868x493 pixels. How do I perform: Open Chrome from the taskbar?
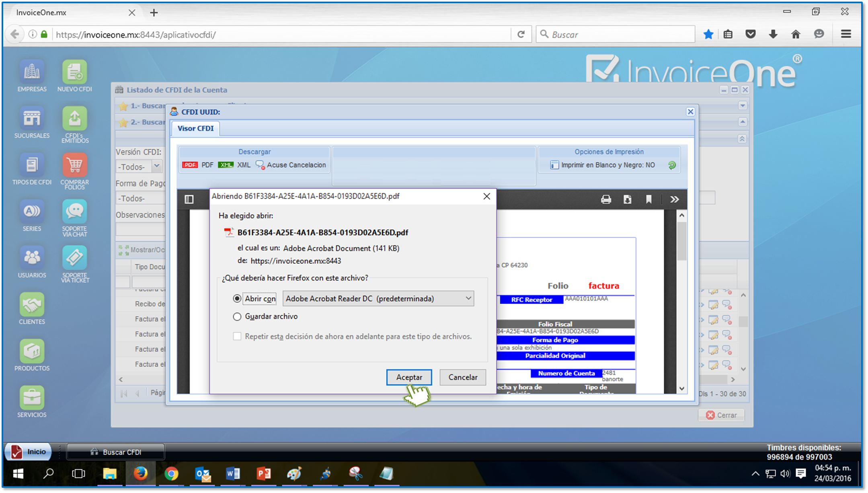(x=171, y=474)
